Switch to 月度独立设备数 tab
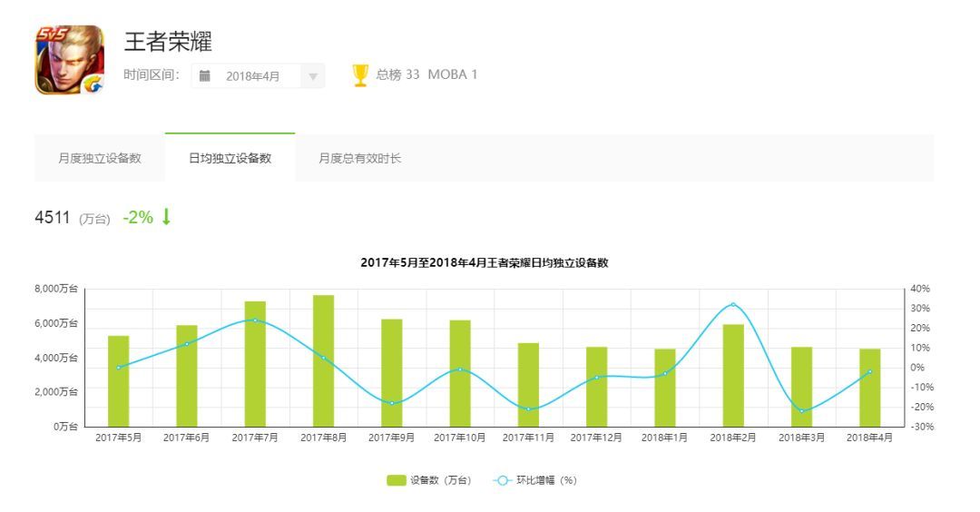The height and width of the screenshot is (512, 980). click(100, 158)
